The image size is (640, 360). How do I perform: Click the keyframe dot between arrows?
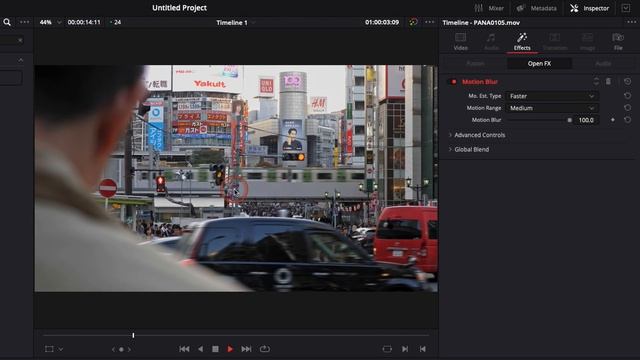121,349
